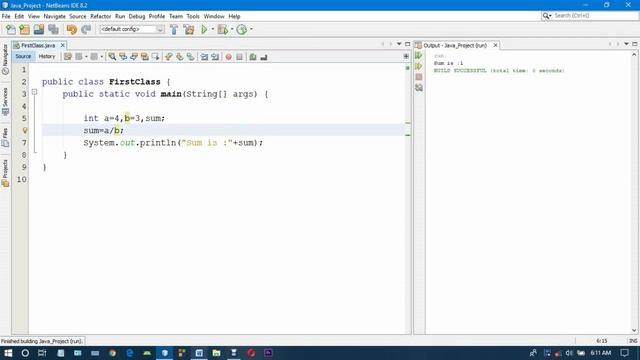Open the Debug menu
The image size is (640, 360).
point(137,16)
